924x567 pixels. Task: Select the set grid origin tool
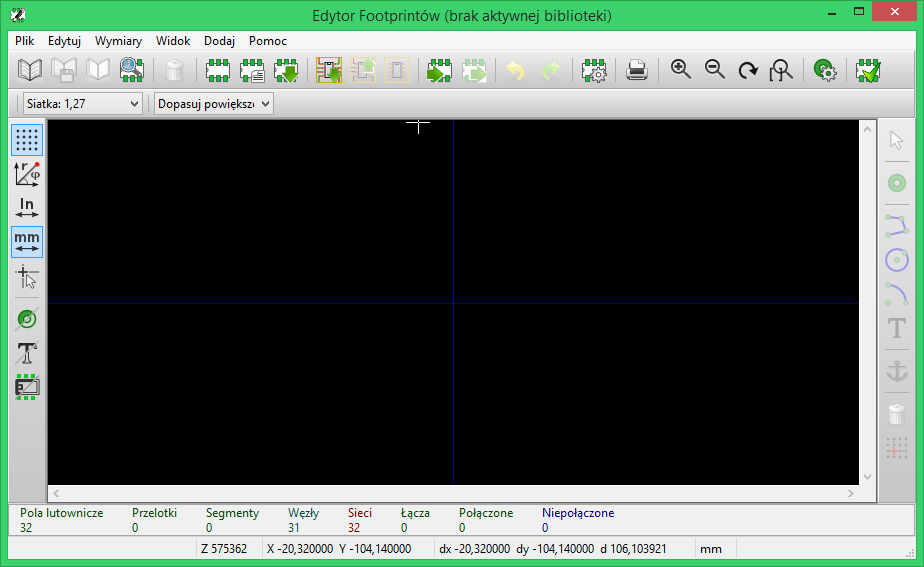pyautogui.click(x=897, y=449)
